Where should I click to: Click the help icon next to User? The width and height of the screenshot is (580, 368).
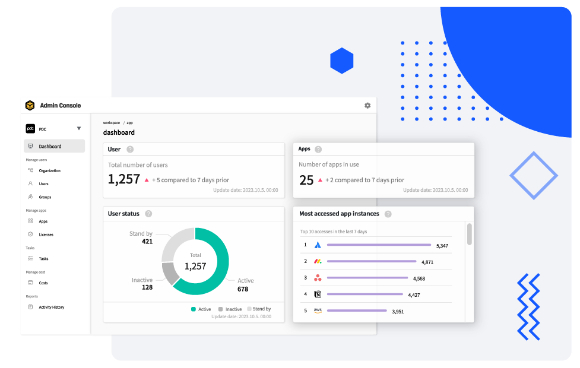(x=130, y=149)
